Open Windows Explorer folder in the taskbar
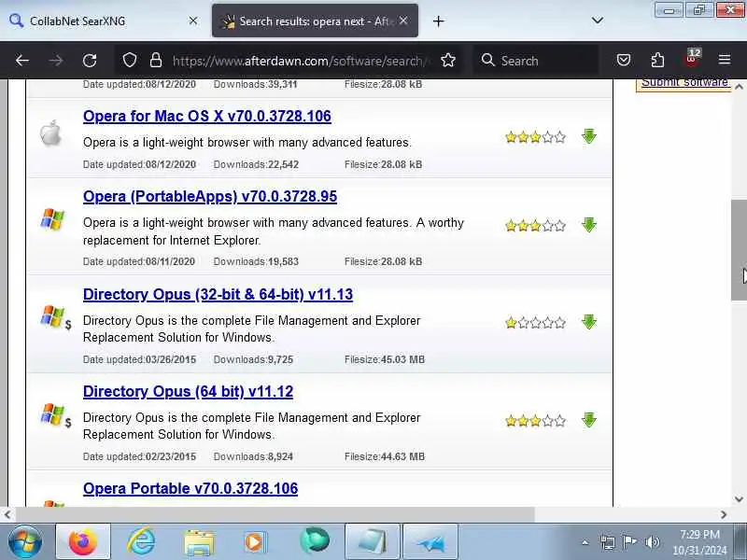The image size is (747, 560). pos(199,542)
